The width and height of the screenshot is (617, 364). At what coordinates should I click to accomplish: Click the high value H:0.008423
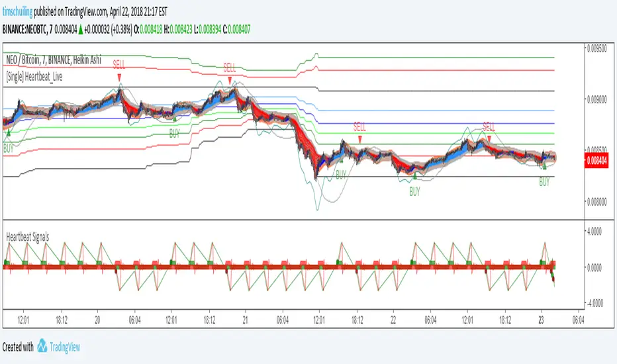tap(178, 30)
